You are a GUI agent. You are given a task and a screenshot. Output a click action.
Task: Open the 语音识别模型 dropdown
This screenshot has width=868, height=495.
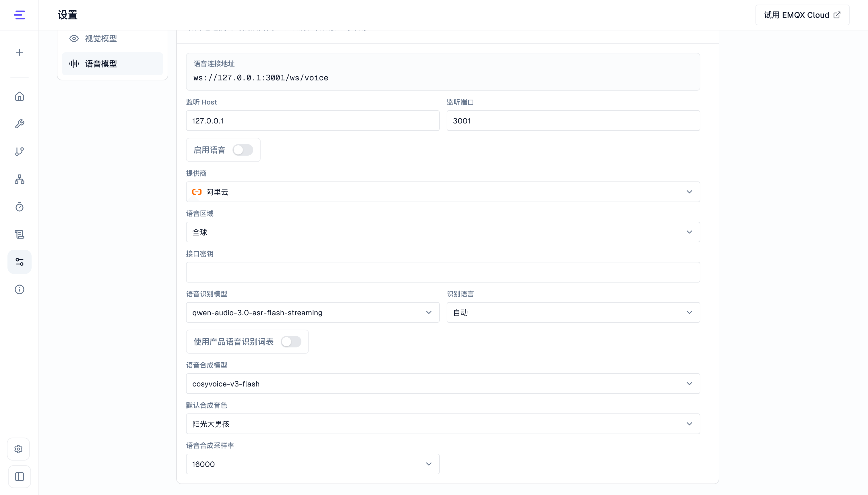click(313, 312)
